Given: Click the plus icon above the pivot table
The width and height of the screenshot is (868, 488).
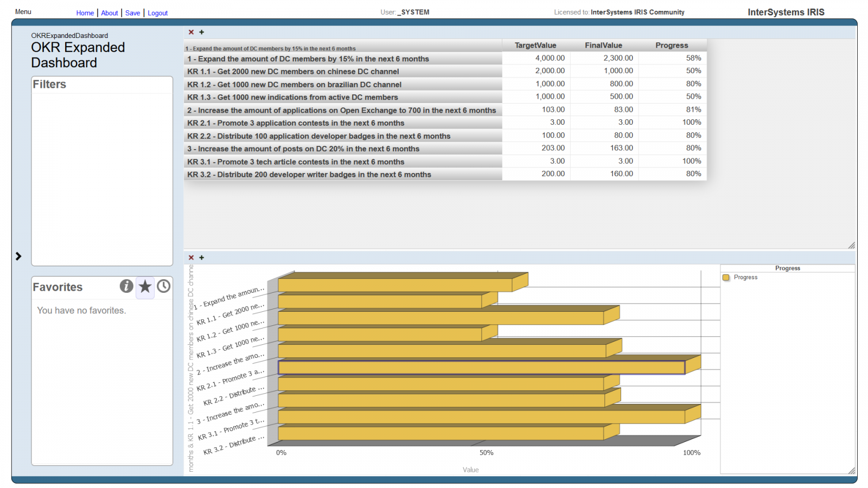Looking at the screenshot, I should (202, 33).
